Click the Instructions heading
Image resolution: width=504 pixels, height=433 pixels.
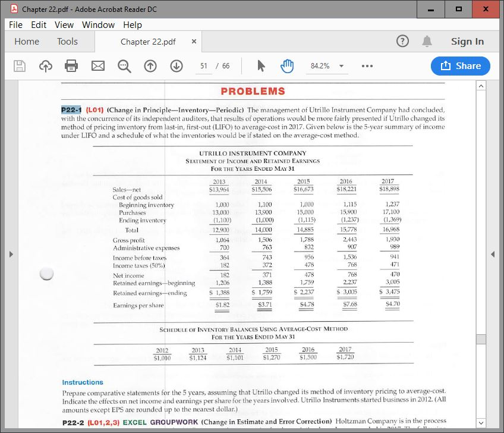[83, 382]
